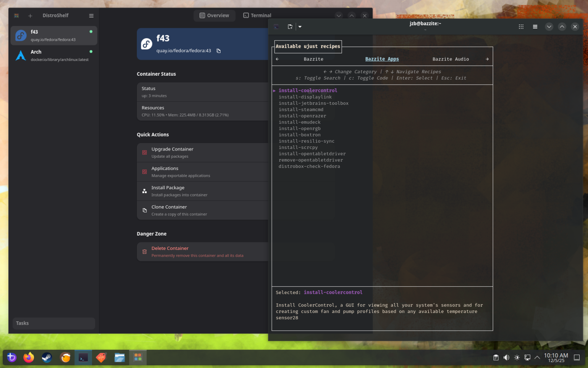
Task: Click the new terminal tab icon
Action: coord(290,26)
